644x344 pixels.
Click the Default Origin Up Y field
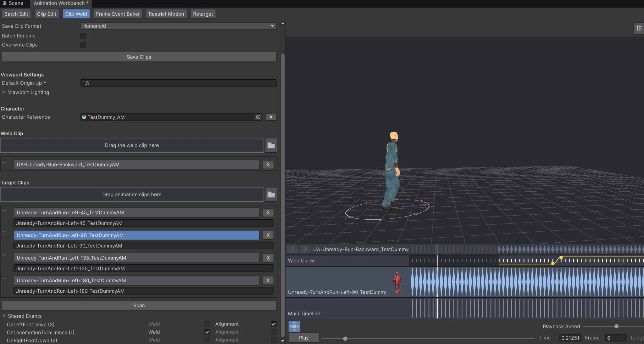point(178,83)
